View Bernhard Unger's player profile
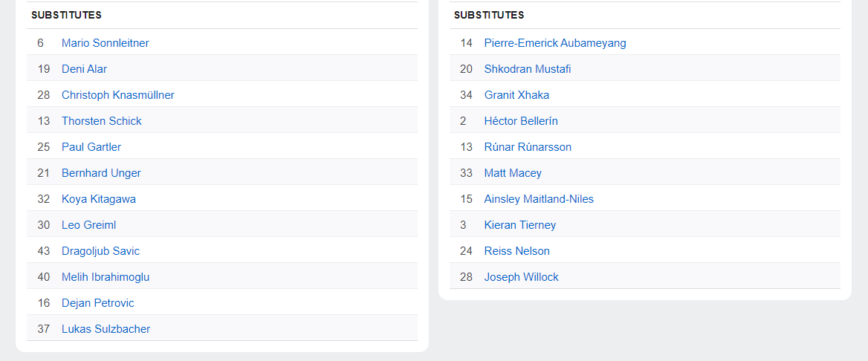The height and width of the screenshot is (361, 868). point(101,173)
